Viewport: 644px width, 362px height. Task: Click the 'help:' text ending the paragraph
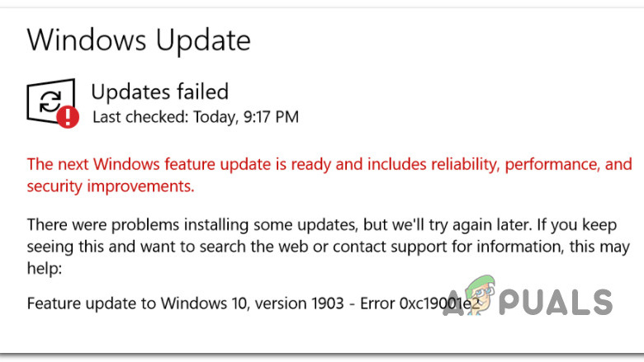(44, 269)
